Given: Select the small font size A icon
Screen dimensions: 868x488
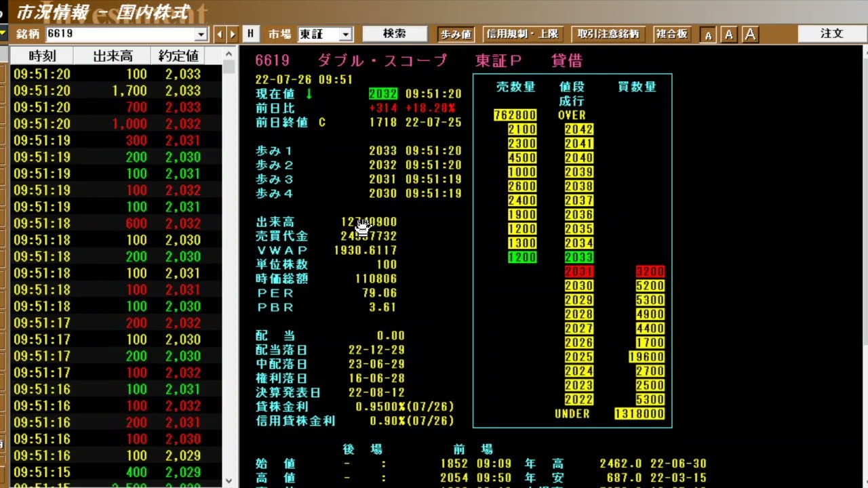Looking at the screenshot, I should 707,35.
